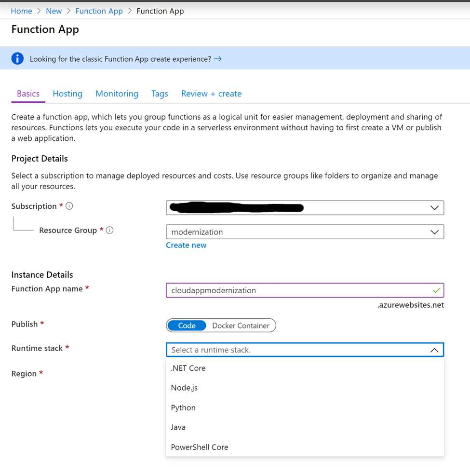This screenshot has height=476, width=470.
Task: Select the Code publish option
Action: click(x=187, y=326)
